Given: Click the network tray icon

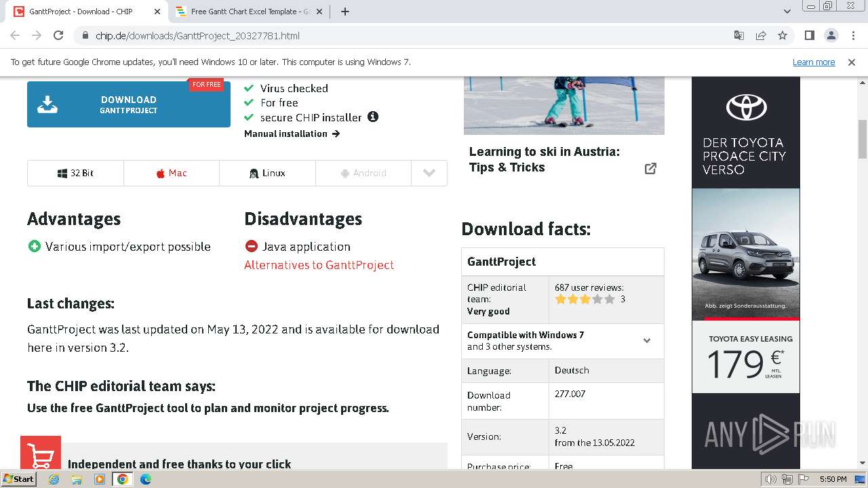Looking at the screenshot, I should 787,479.
